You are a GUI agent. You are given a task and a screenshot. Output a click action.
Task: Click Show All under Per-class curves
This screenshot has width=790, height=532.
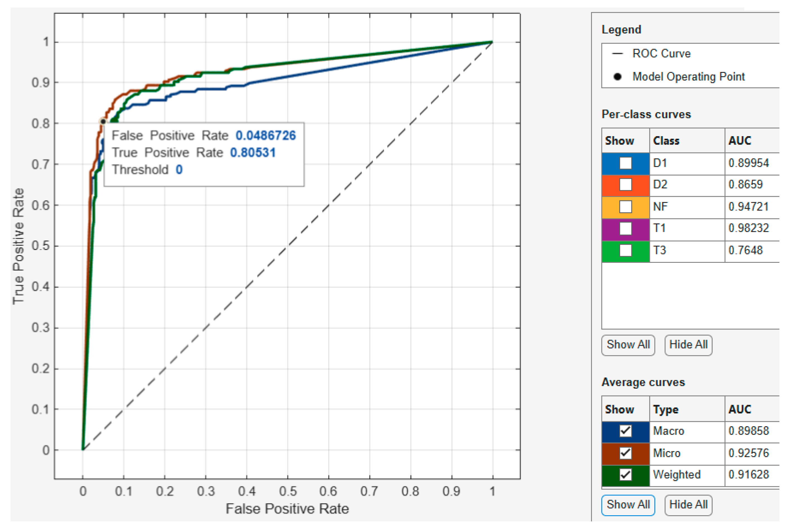(x=628, y=345)
